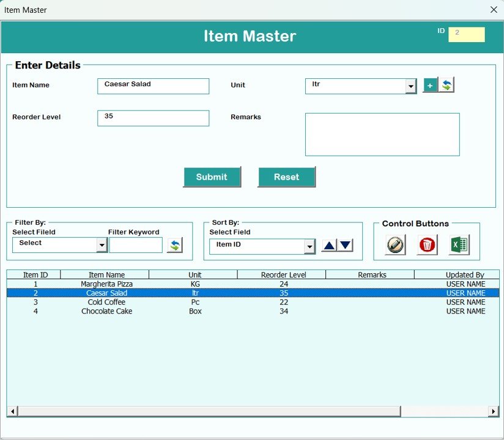504x440 pixels.
Task: Click the yellow ID field
Action: pos(467,35)
